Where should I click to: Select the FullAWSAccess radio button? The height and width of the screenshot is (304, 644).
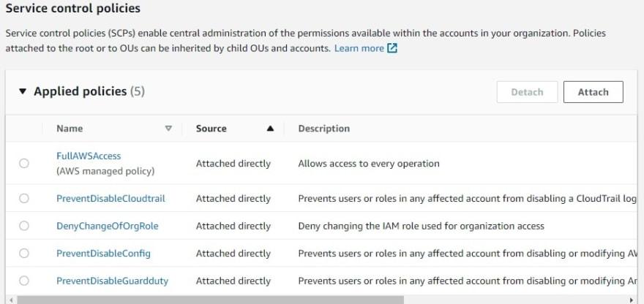(24, 163)
